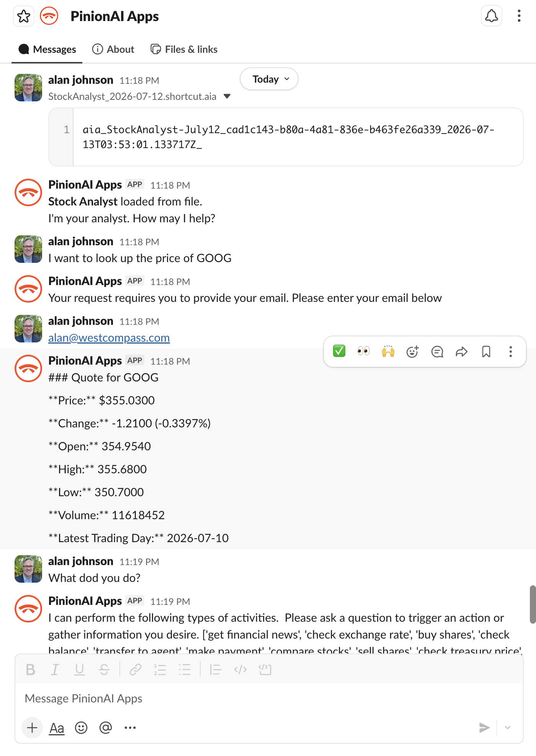Open the alan@westcompass.com email link
Screen dimensions: 536x756
click(109, 338)
